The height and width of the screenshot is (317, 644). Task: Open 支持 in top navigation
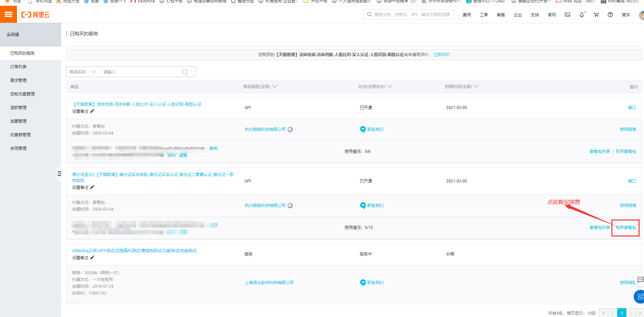click(x=535, y=15)
